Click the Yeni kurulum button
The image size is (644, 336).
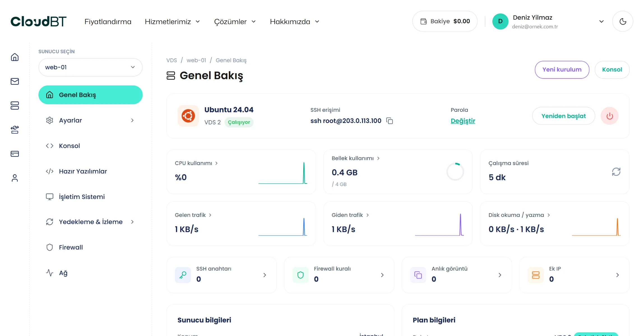pos(562,70)
